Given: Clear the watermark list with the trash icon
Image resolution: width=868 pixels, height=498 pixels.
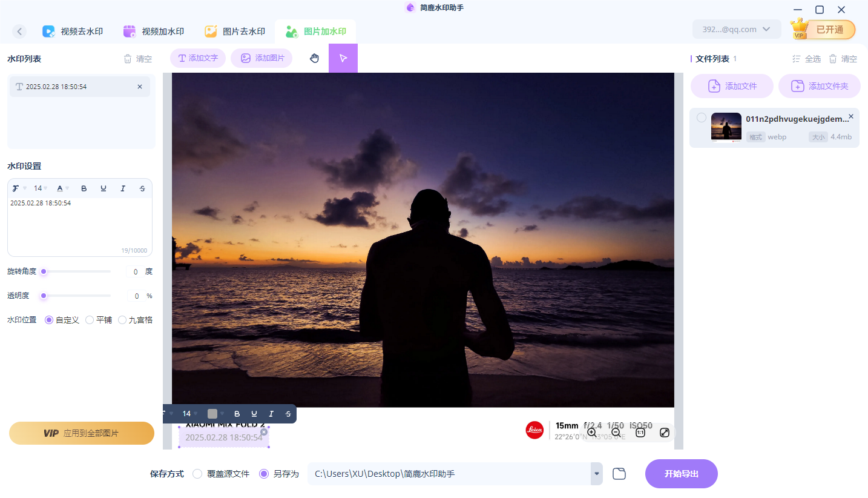Looking at the screenshot, I should click(x=128, y=58).
